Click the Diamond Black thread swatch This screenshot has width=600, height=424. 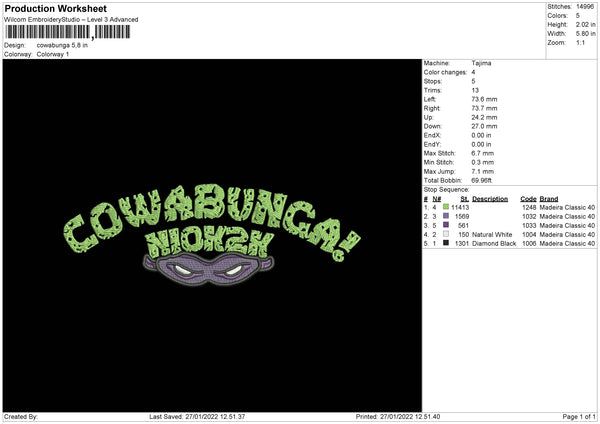[x=446, y=243]
